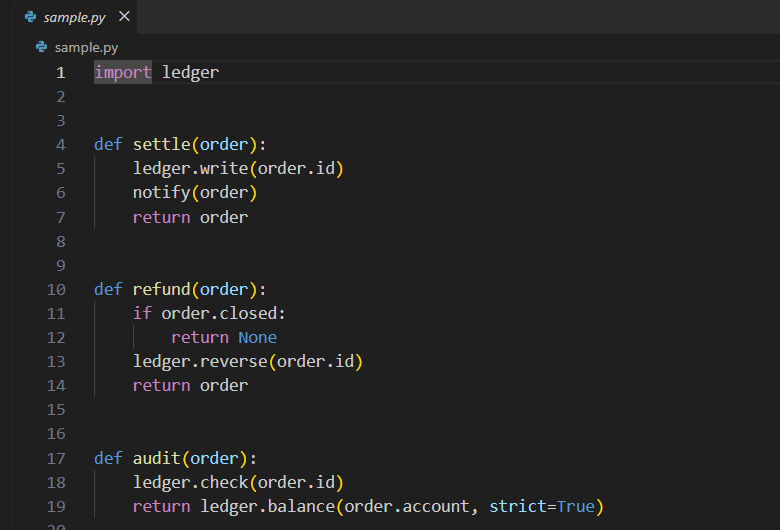Click 'return None' on line 12

pyautogui.click(x=224, y=337)
